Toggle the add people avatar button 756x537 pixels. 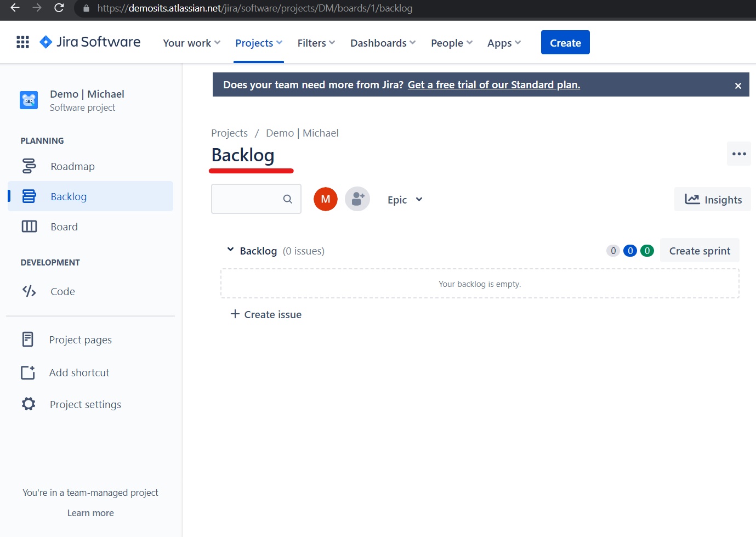tap(357, 199)
